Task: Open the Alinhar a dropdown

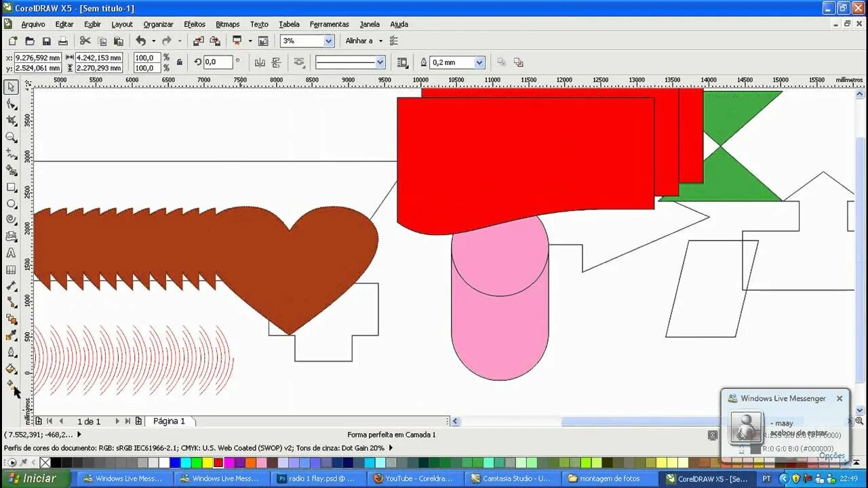Action: (x=380, y=41)
